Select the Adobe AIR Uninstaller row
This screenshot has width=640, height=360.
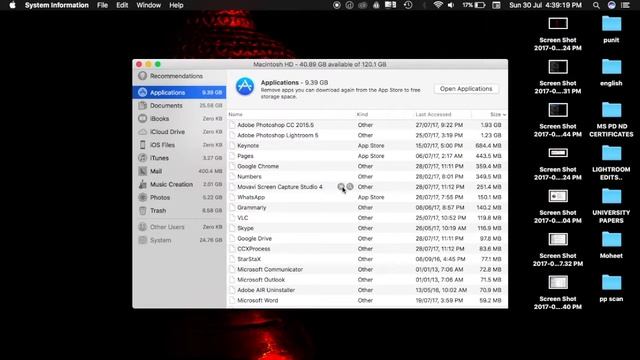367,290
